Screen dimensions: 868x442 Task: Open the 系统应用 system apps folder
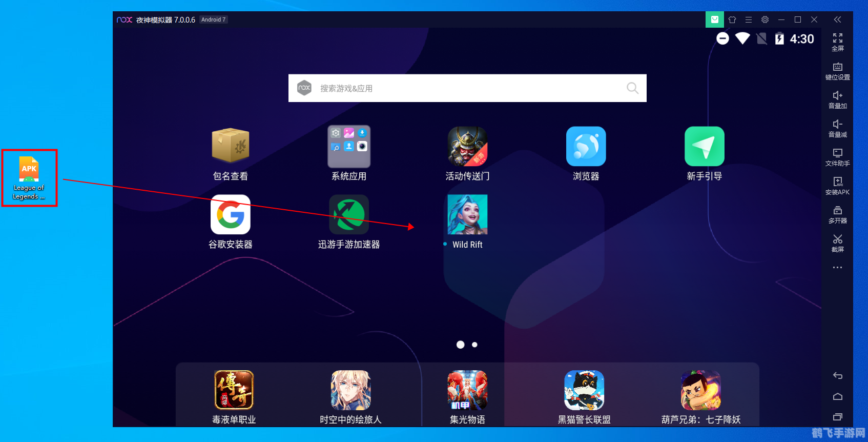click(x=348, y=147)
